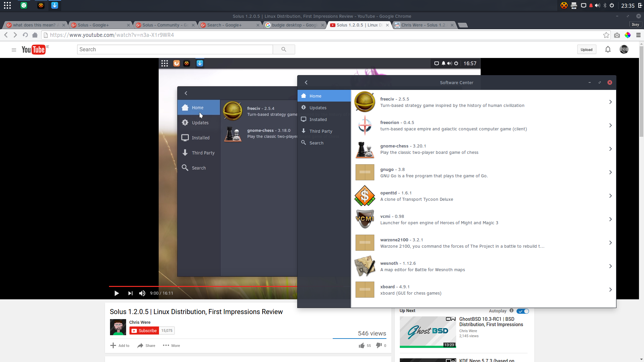The width and height of the screenshot is (644, 362).
Task: Launch the green app in the top panel
Action: 24,5
